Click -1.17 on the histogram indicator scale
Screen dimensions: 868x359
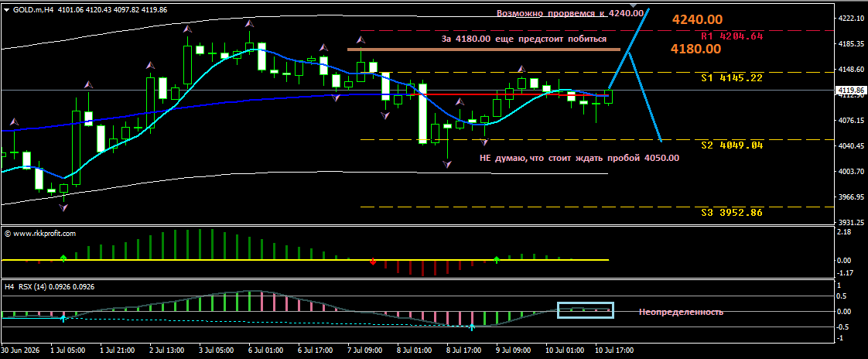coord(846,272)
